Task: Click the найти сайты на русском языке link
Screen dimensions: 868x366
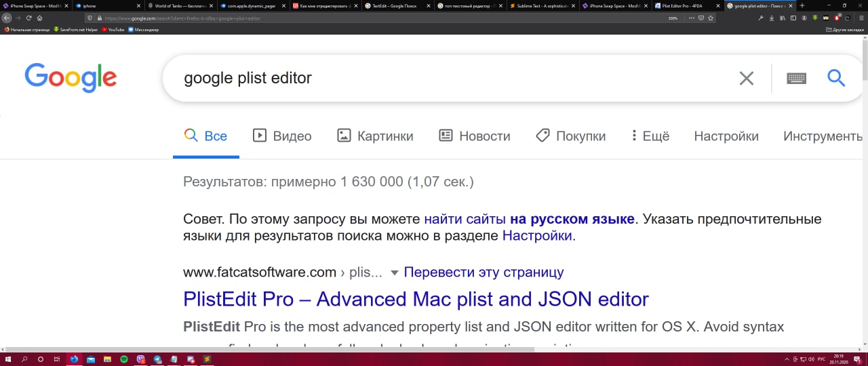Action: point(529,219)
